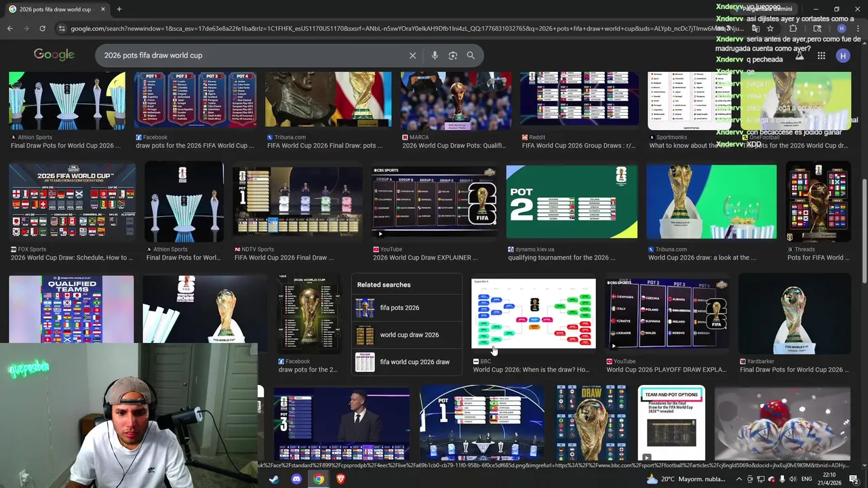868x488 pixels.
Task: Open Brave browser from the taskbar
Action: (x=340, y=479)
